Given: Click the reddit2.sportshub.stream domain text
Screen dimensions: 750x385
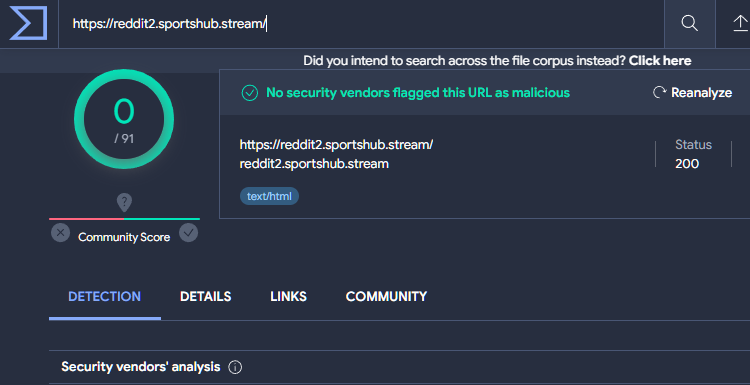Looking at the screenshot, I should click(x=314, y=164).
